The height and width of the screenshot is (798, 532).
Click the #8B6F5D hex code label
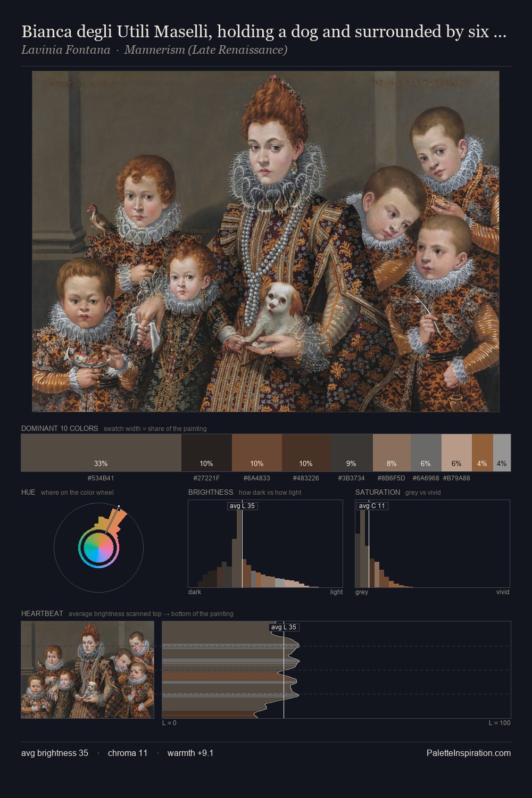point(392,478)
